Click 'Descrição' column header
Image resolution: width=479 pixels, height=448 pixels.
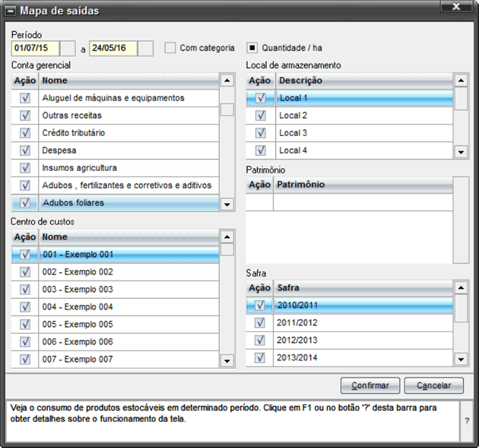pos(365,81)
